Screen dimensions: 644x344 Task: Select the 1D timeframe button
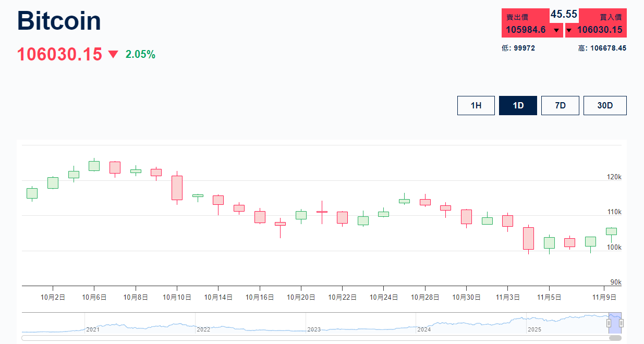point(517,105)
